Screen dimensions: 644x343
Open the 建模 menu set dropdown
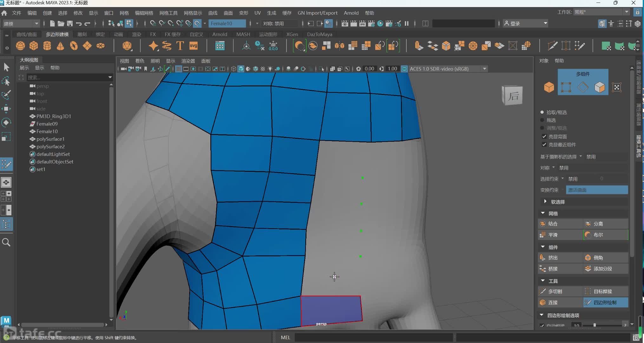[x=21, y=24]
